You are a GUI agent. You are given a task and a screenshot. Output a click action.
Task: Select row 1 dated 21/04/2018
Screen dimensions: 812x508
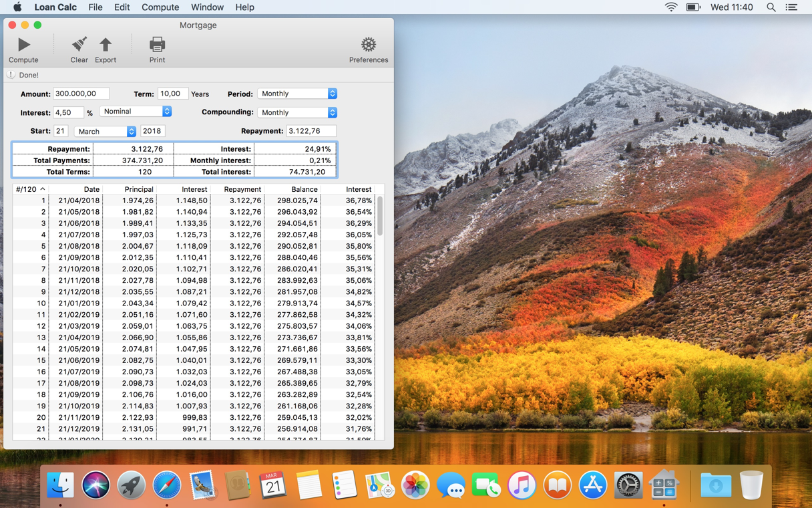tap(194, 201)
